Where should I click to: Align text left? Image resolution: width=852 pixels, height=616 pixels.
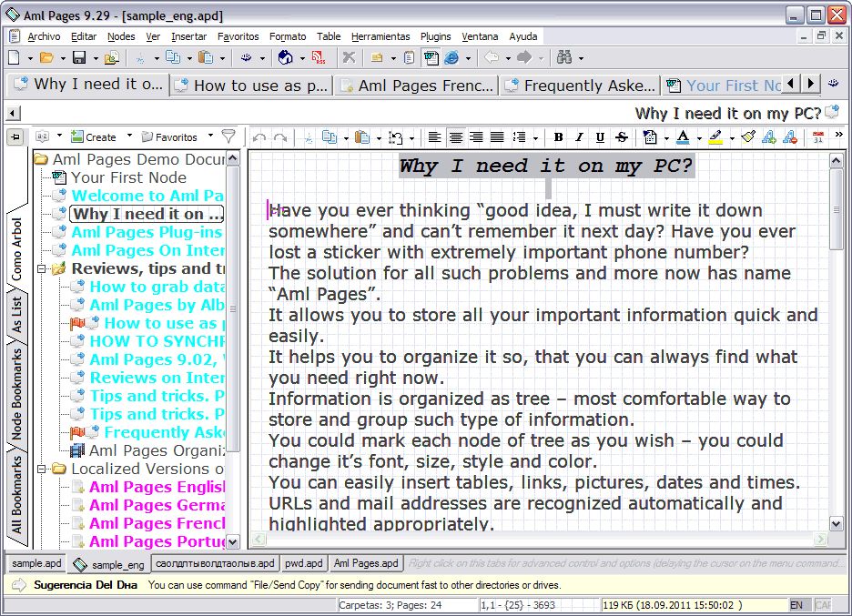click(434, 137)
